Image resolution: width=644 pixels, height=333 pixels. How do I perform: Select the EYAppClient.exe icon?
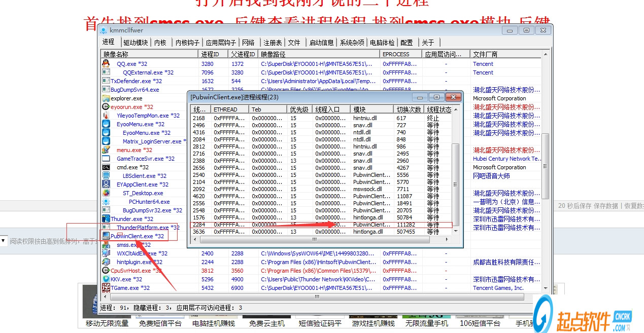106,184
